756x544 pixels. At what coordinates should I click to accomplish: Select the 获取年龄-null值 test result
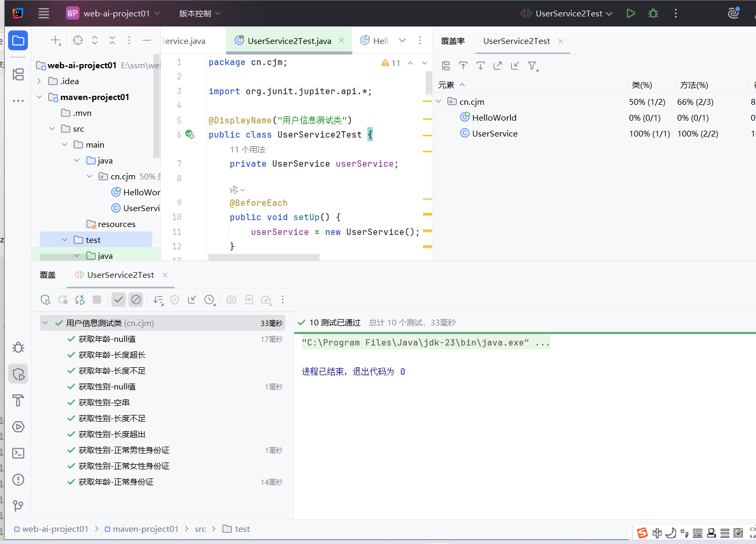point(107,339)
